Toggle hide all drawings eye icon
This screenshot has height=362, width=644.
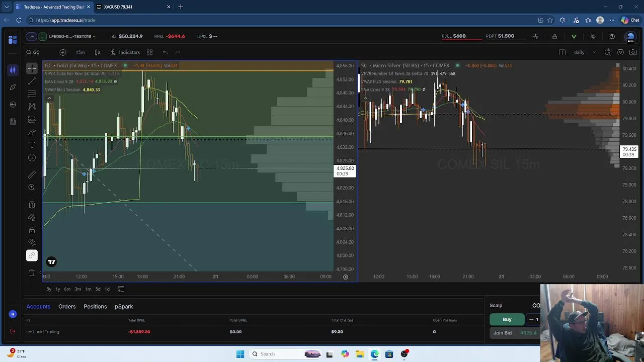[x=32, y=243]
